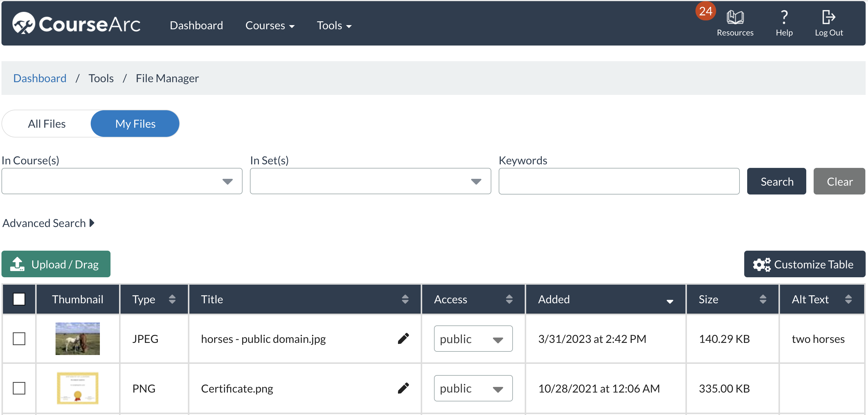The image size is (868, 415).
Task: Click the Help question mark icon
Action: coord(784,17)
